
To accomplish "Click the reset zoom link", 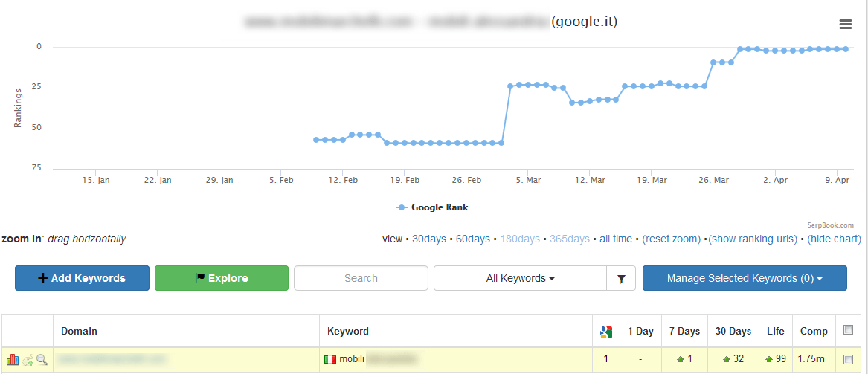I will click(x=672, y=239).
